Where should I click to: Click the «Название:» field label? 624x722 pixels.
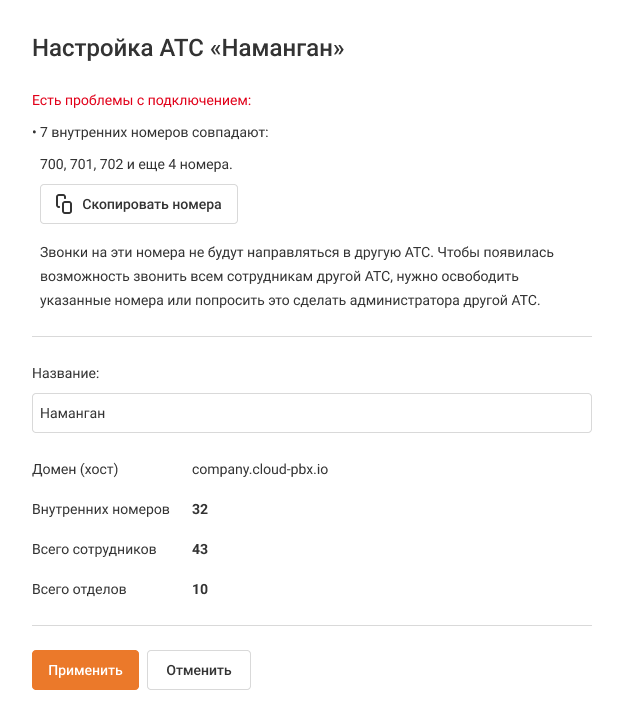[66, 373]
